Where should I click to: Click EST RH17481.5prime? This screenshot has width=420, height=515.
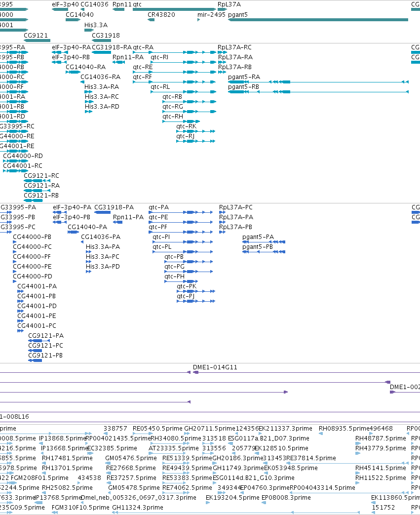point(67,458)
